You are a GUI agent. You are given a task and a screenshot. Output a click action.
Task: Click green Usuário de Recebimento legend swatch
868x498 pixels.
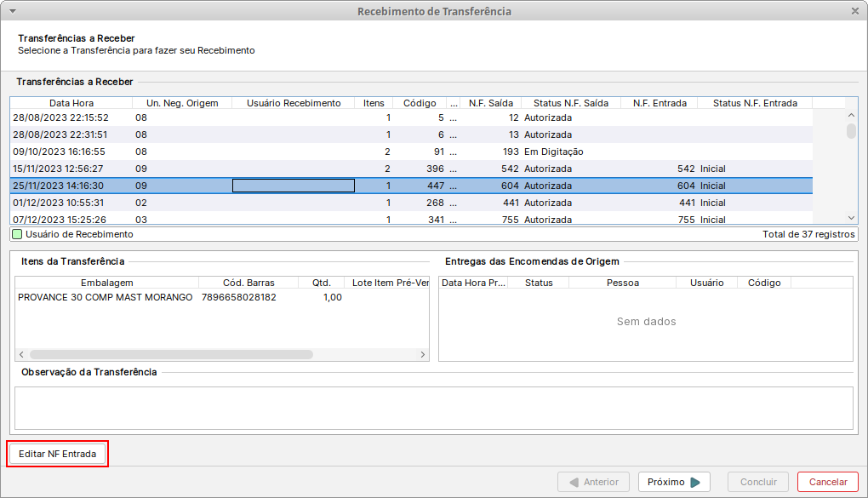point(17,234)
